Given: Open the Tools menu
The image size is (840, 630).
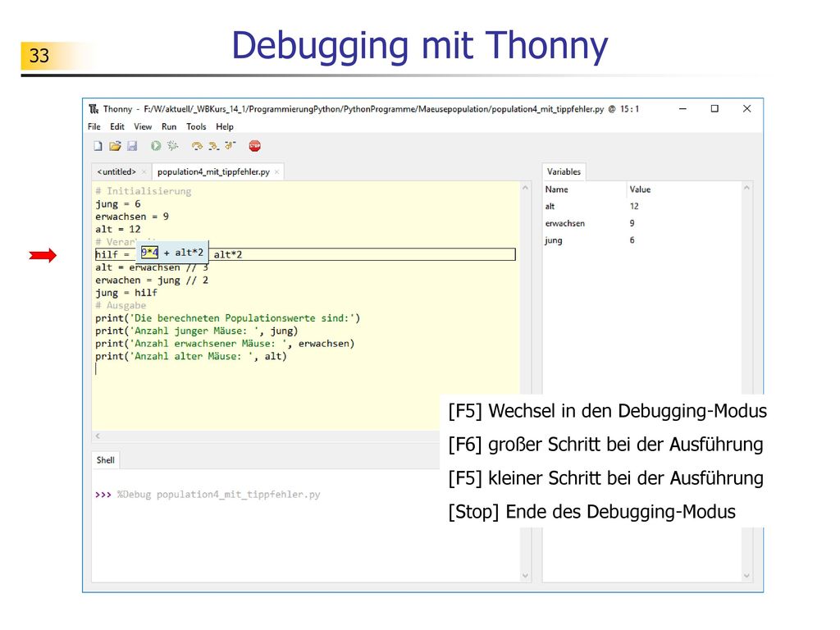Looking at the screenshot, I should (x=196, y=127).
